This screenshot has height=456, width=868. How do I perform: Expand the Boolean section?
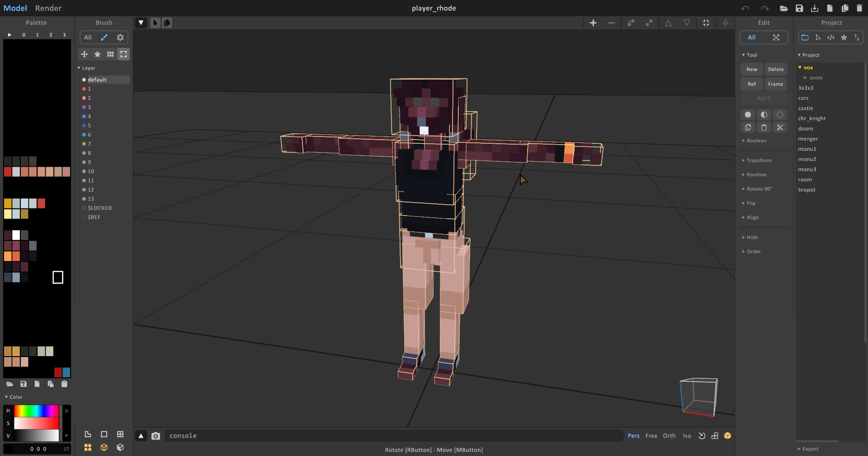coord(756,141)
